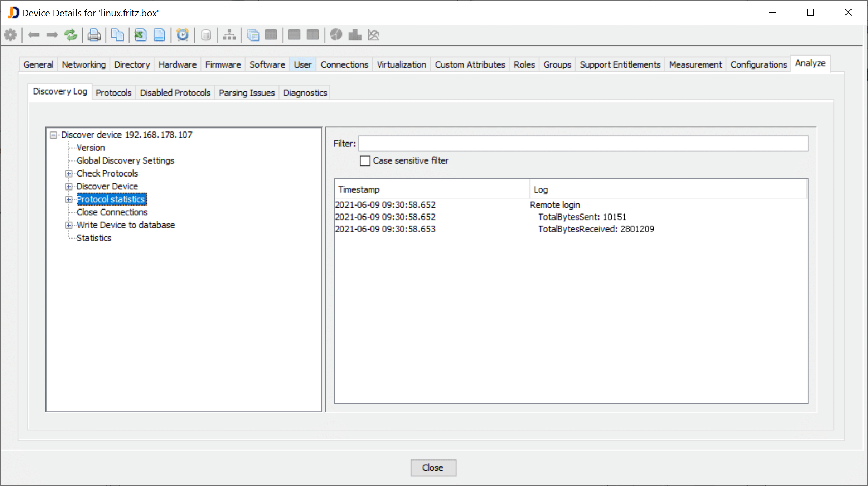Click into the Filter text field
The height and width of the screenshot is (486, 868).
[583, 144]
